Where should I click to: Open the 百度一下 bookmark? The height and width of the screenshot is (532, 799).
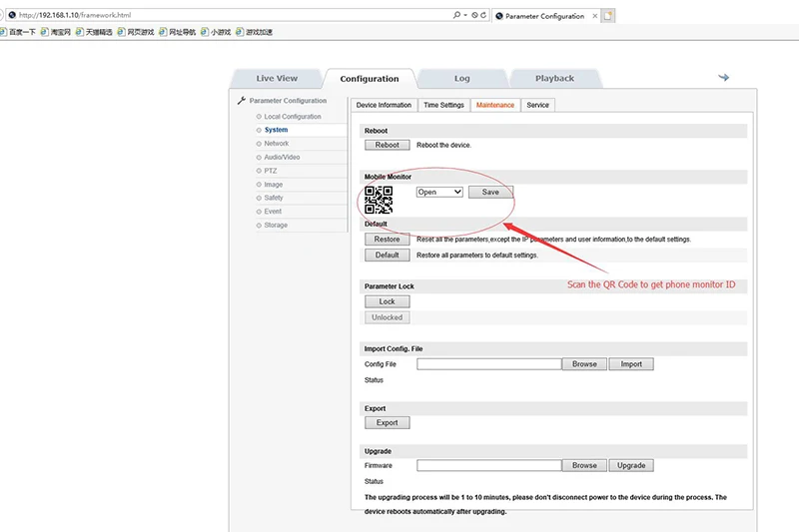pos(18,32)
